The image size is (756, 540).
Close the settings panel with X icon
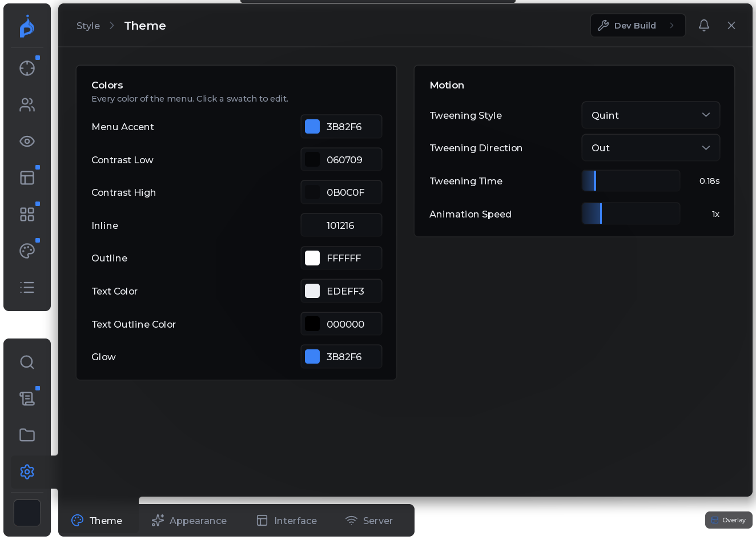click(731, 25)
